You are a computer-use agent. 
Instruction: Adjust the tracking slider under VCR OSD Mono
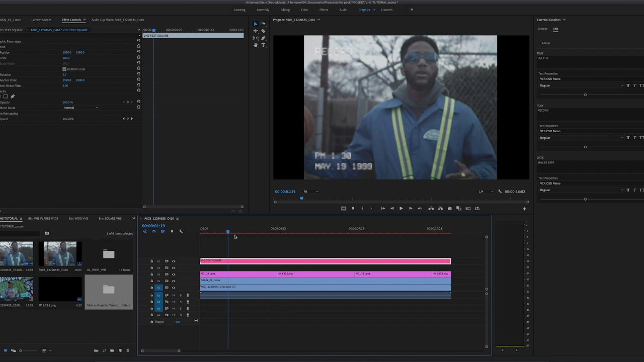pos(585,95)
